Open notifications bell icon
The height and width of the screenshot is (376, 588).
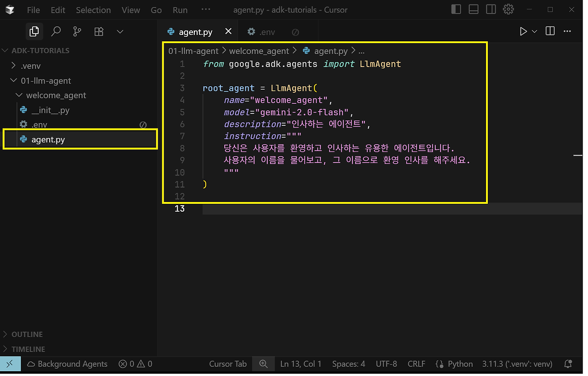tap(568, 364)
